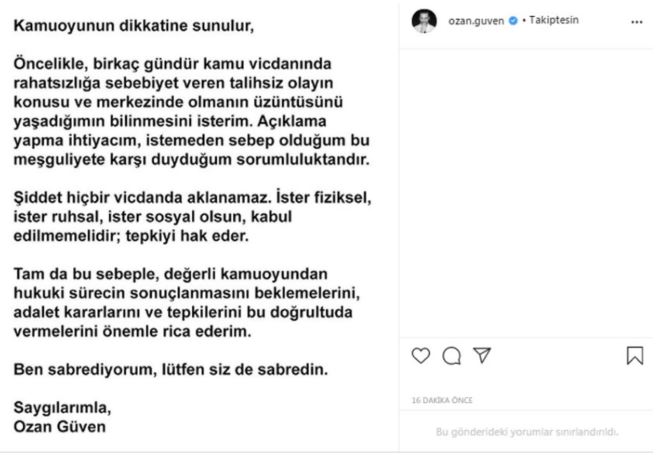Click the paragraph starting Öncelikle, birkaç gündür
656x455 pixels.
[192, 112]
